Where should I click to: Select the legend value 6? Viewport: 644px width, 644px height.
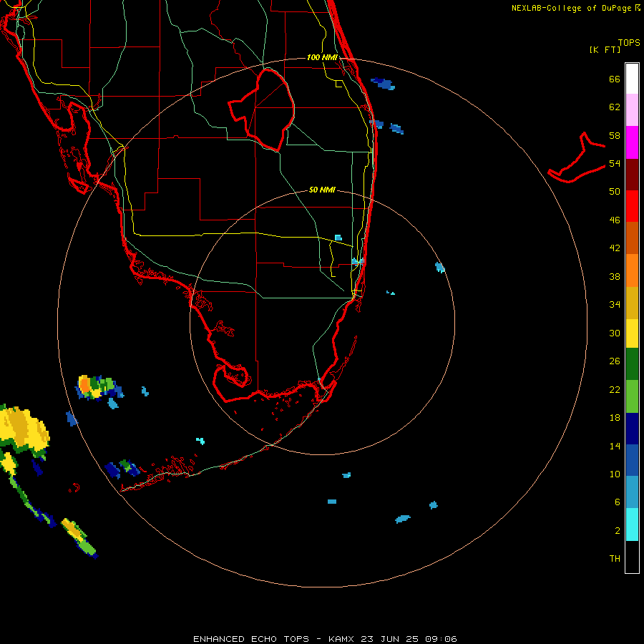[618, 502]
